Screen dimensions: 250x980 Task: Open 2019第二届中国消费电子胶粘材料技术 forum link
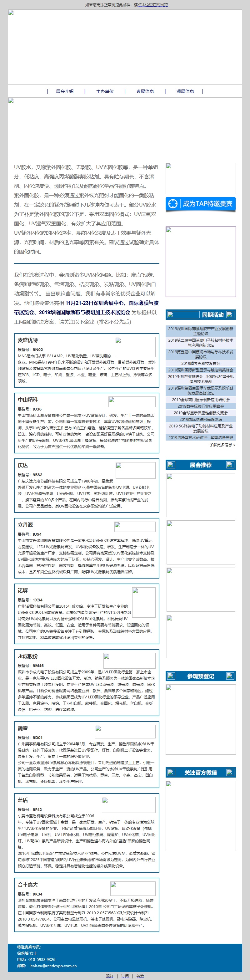point(201,342)
